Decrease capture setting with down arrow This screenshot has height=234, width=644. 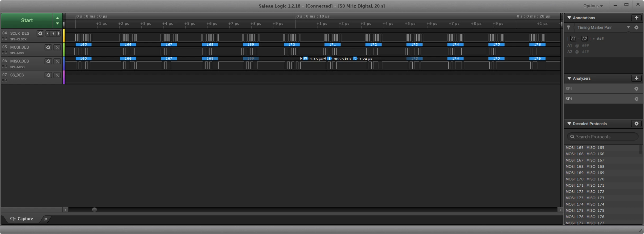[x=57, y=24]
